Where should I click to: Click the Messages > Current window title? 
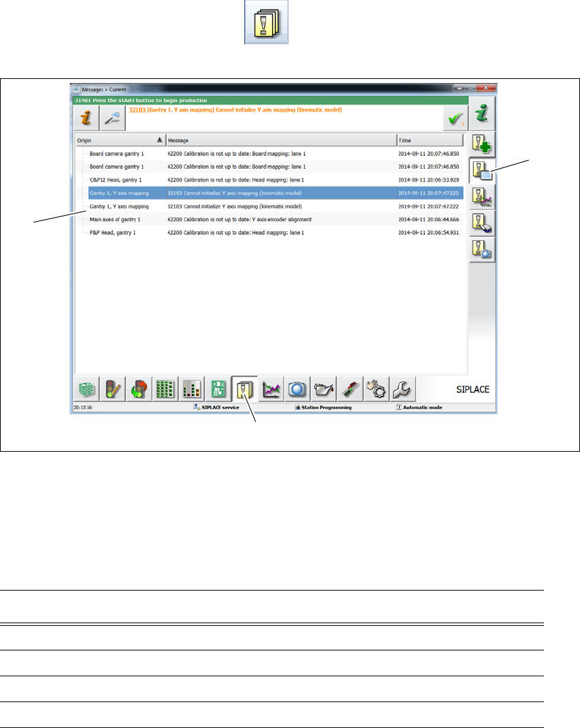point(103,90)
